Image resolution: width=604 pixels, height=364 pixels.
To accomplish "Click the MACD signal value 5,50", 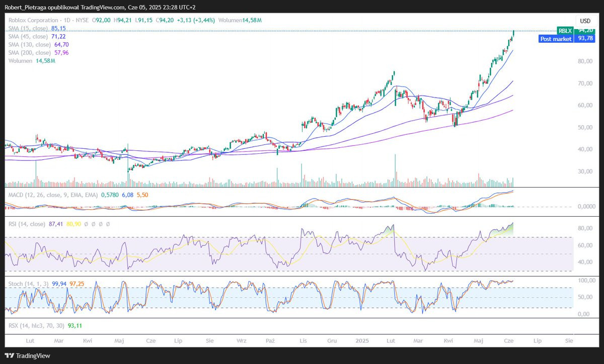I will [x=142, y=195].
